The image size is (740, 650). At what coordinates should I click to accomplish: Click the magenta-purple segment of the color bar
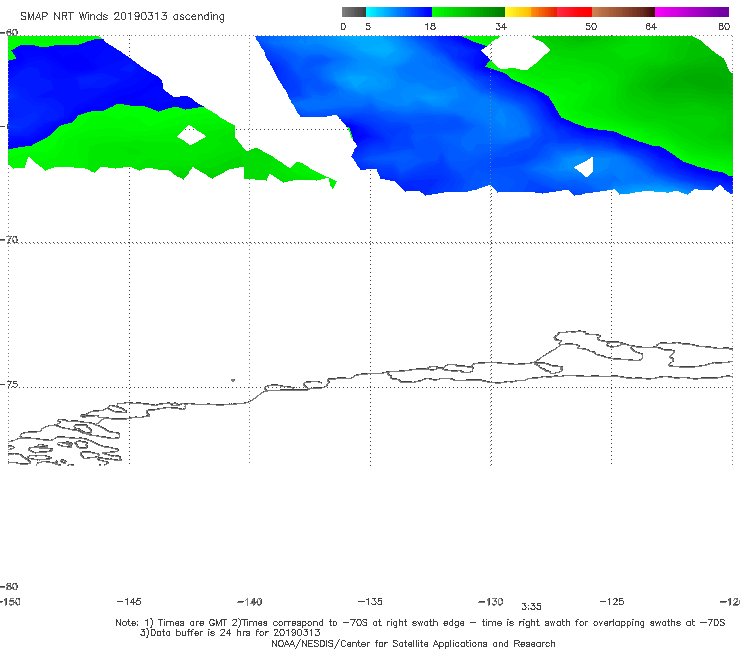pyautogui.click(x=692, y=12)
